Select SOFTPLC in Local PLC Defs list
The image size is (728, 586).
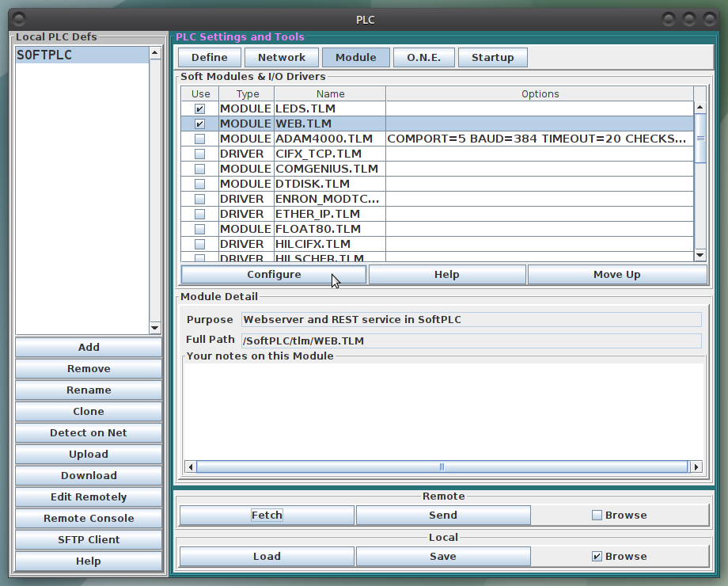(82, 55)
